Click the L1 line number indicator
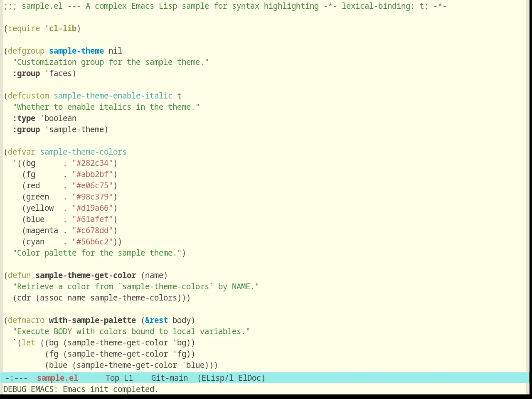The width and height of the screenshot is (532, 399). pos(128,378)
